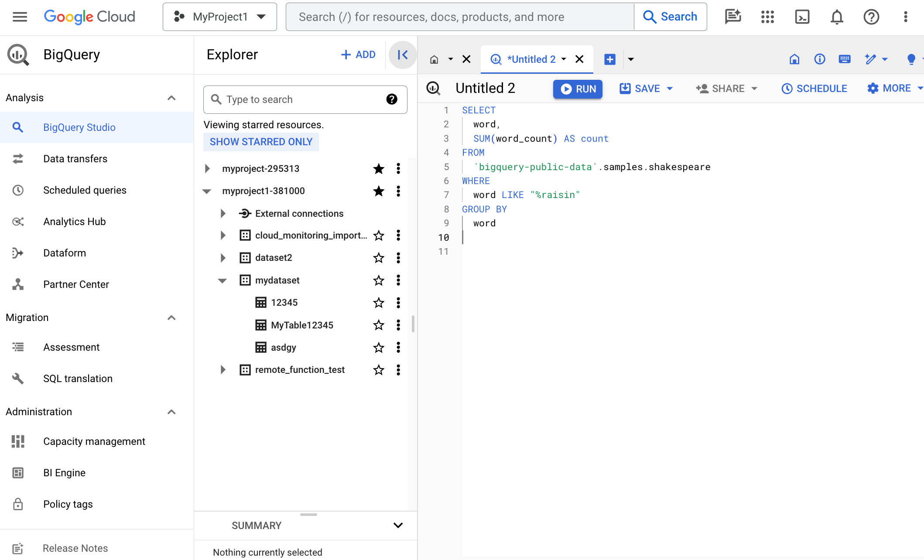Click the keyboard shortcut icon

click(844, 59)
